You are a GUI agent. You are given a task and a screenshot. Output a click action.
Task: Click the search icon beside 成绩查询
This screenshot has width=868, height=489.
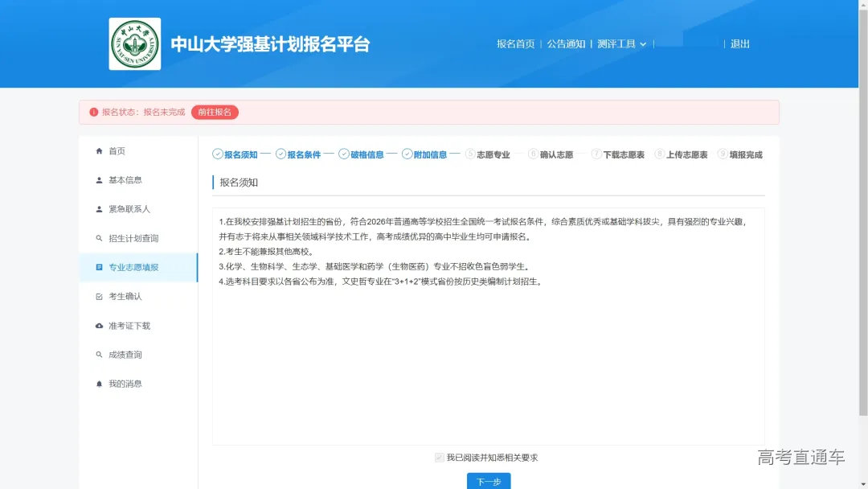tap(100, 355)
